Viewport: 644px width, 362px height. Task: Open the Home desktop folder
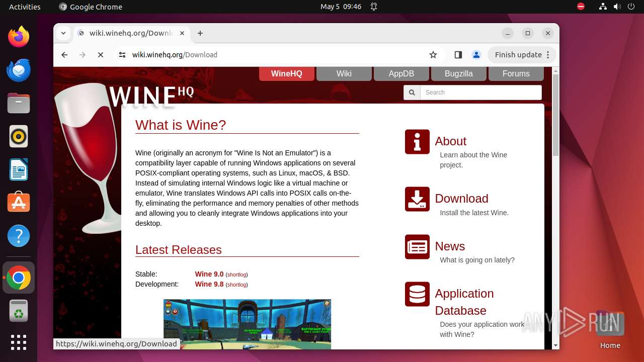pos(610,331)
